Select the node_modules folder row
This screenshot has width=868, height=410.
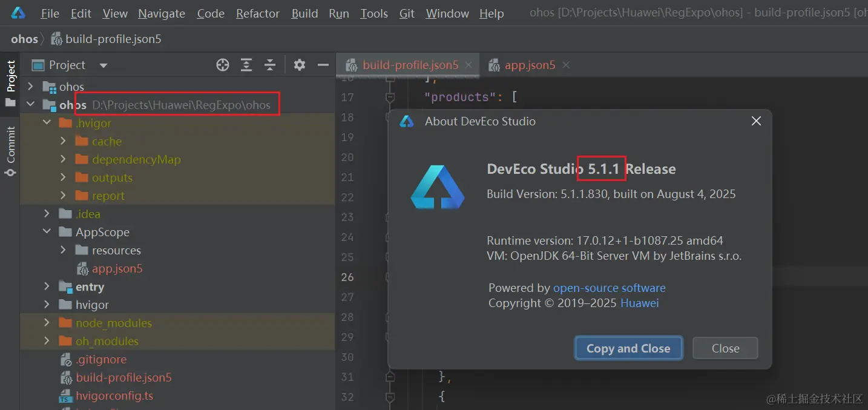177,323
